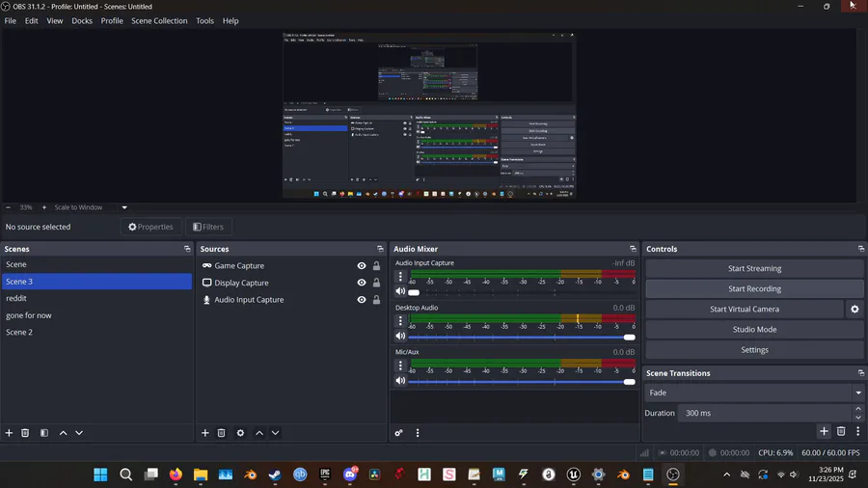Open source properties gear in Sources toolbar

tap(240, 433)
